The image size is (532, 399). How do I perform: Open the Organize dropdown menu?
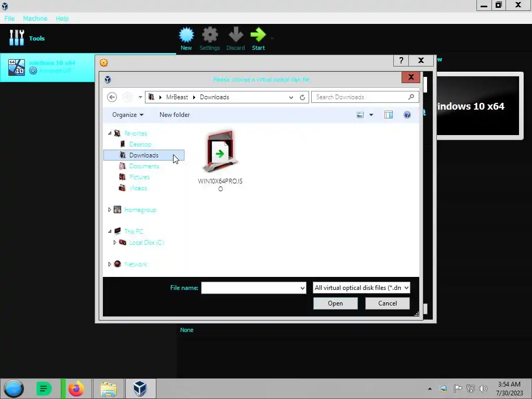[128, 115]
